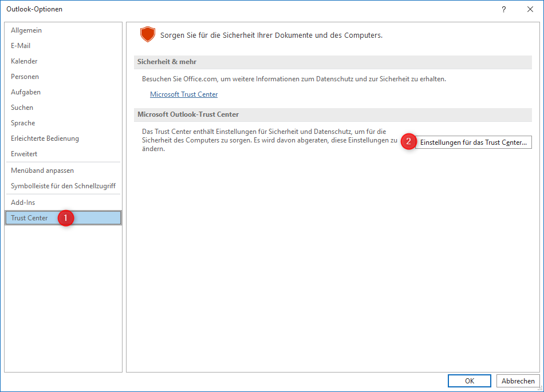This screenshot has height=392, width=544.
Task: Open Symbolleiste für den Schnellzugriff
Action: 63,186
